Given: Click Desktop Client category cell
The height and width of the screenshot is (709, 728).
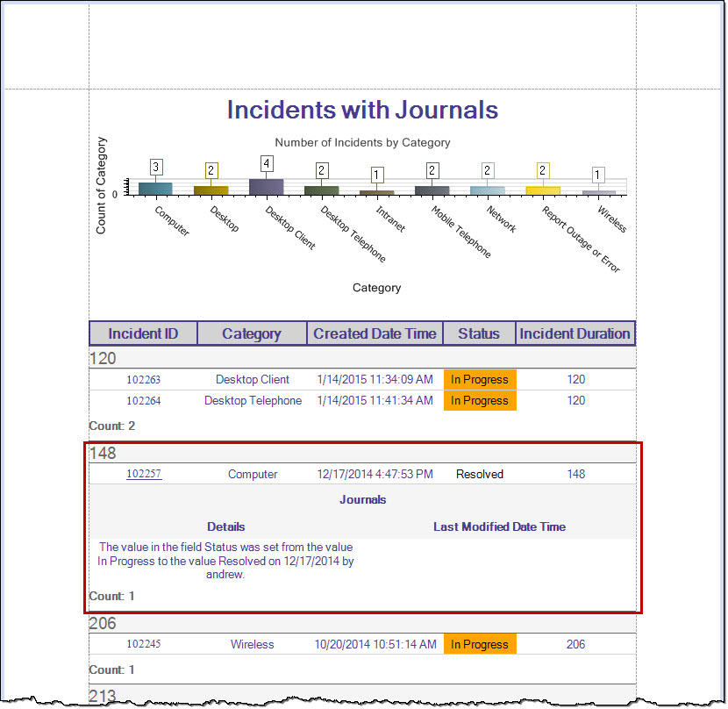Looking at the screenshot, I should (253, 380).
